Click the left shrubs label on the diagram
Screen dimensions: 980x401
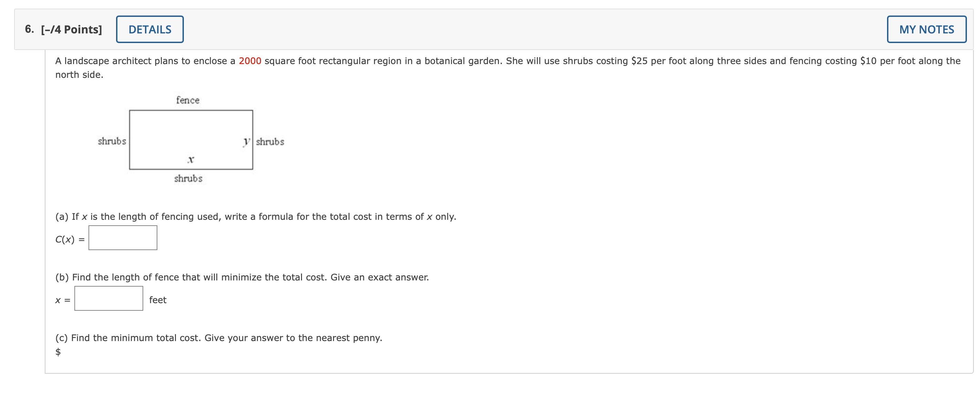point(112,141)
